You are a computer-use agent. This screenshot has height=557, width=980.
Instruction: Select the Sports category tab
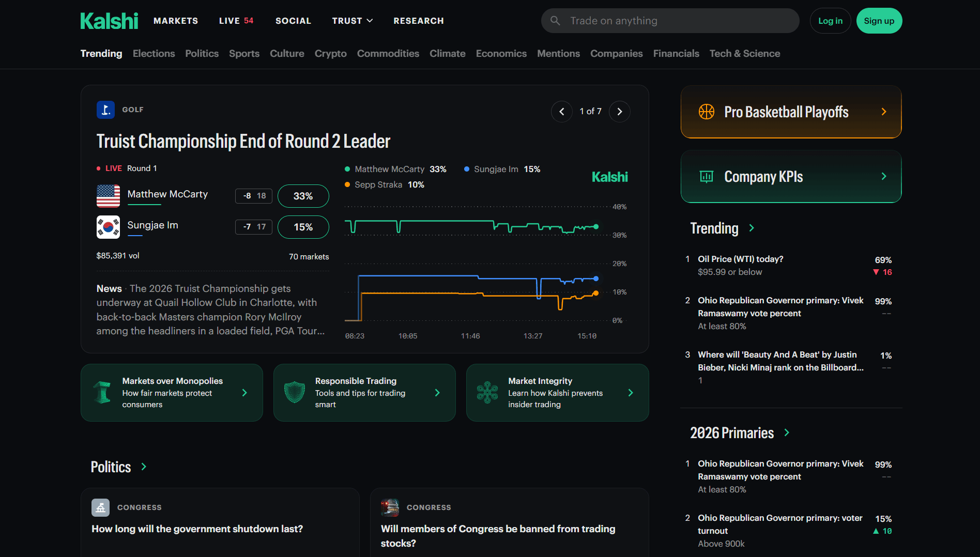(244, 53)
